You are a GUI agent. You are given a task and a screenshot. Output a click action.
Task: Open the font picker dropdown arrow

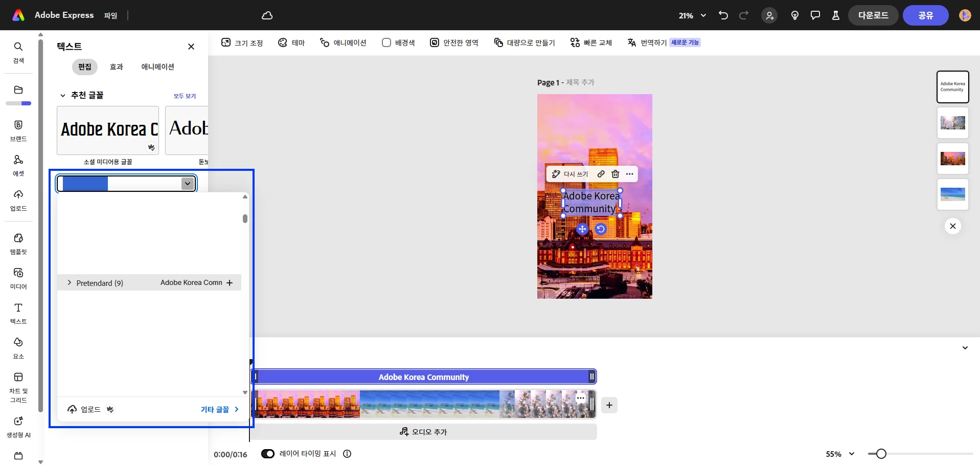click(x=188, y=184)
